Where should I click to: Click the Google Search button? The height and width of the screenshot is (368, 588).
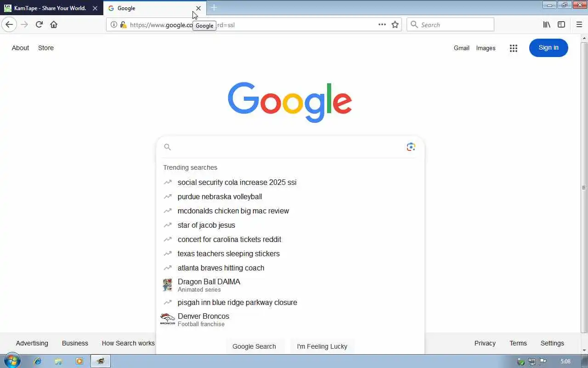[254, 346]
